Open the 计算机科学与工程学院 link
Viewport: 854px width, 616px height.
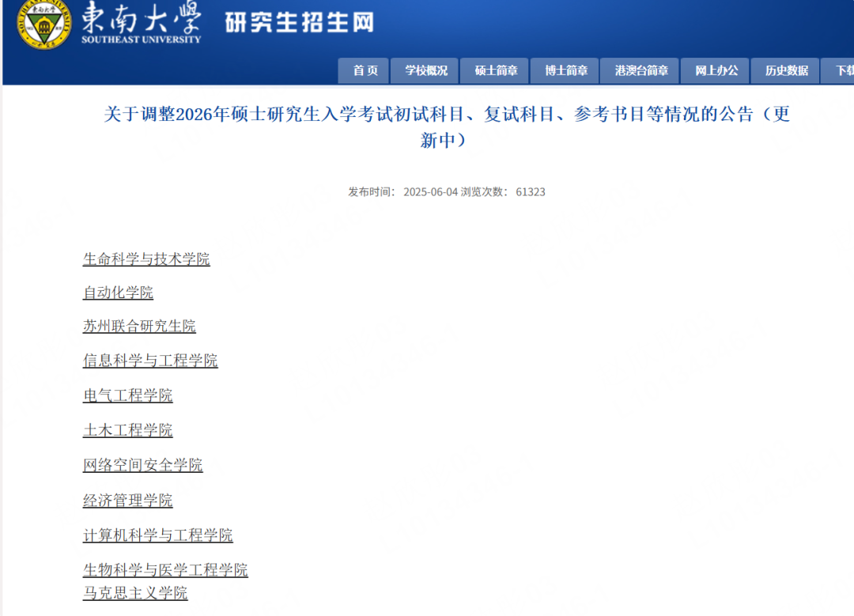pyautogui.click(x=158, y=535)
